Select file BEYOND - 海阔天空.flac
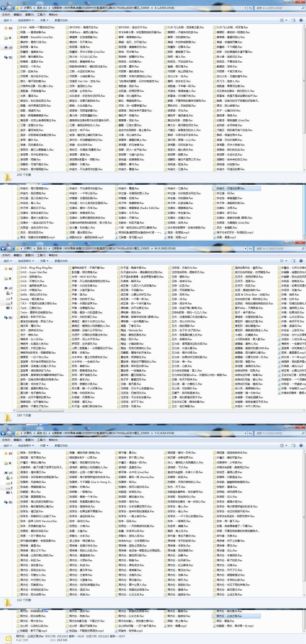The height and width of the screenshot is (644, 306). pyautogui.click(x=82, y=27)
